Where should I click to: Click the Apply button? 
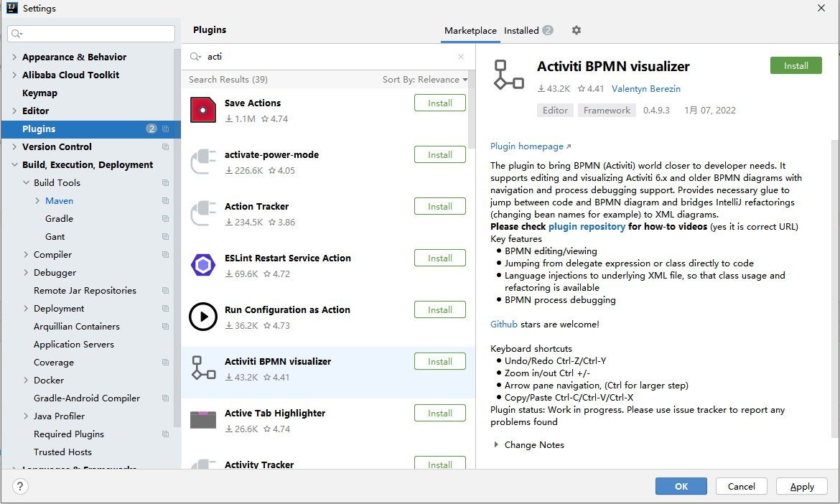tap(802, 486)
